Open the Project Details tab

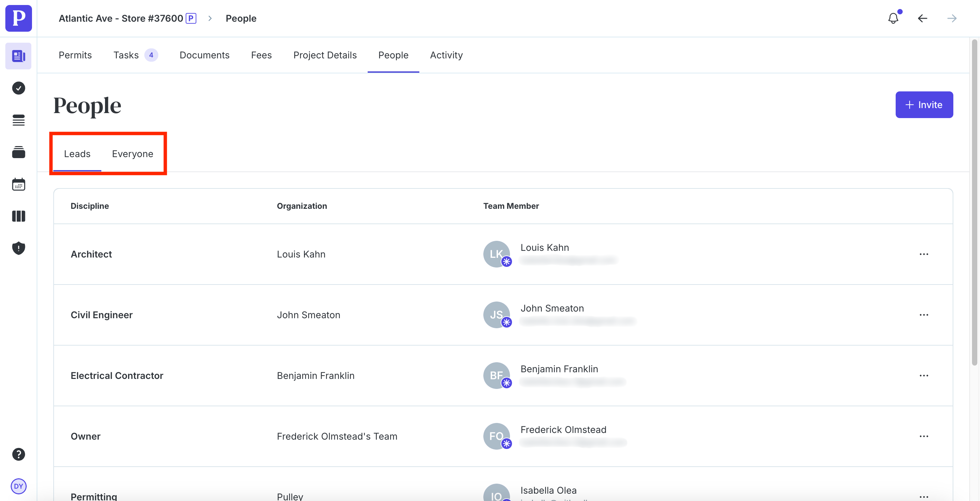pos(325,55)
